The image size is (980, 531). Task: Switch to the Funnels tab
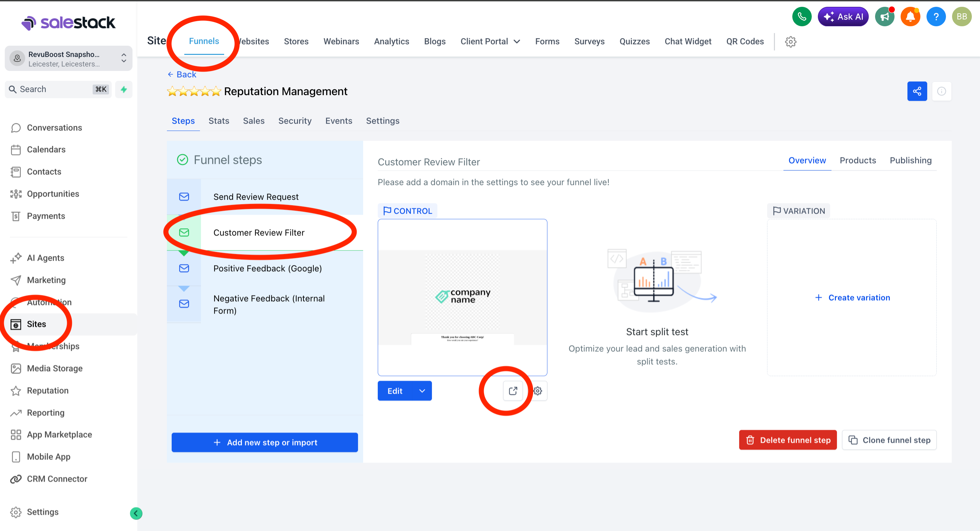204,41
